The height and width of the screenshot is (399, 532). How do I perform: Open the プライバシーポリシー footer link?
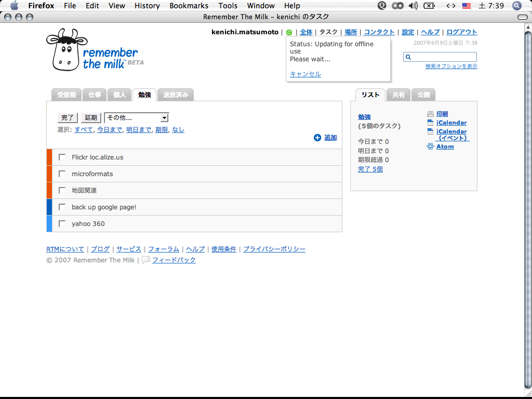click(x=274, y=249)
